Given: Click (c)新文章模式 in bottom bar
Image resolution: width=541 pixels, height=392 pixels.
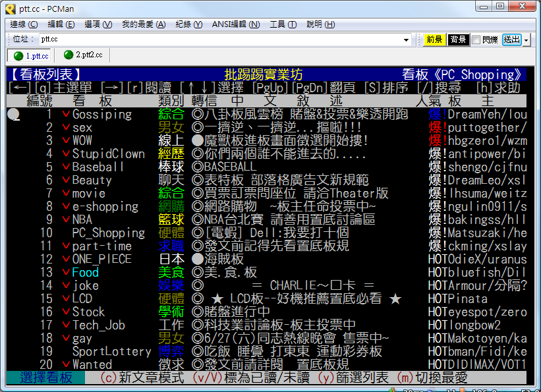Looking at the screenshot, I should (142, 378).
